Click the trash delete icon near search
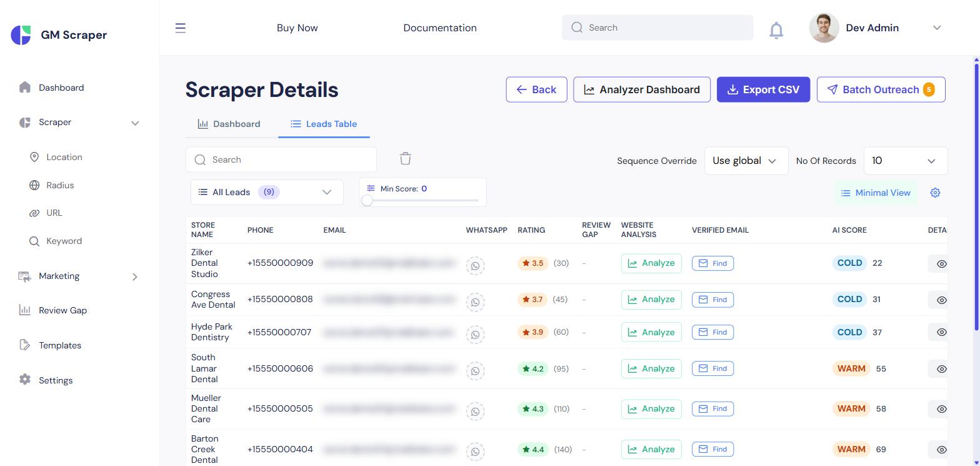 point(406,159)
